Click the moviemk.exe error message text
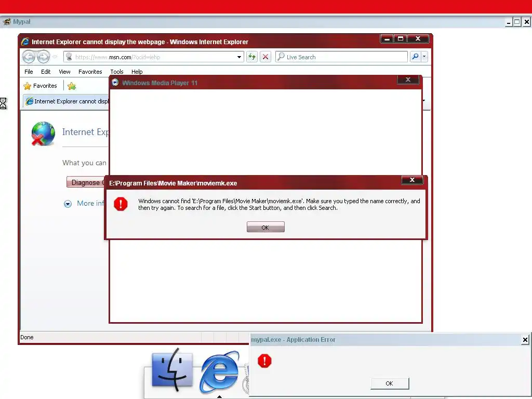 click(x=279, y=204)
